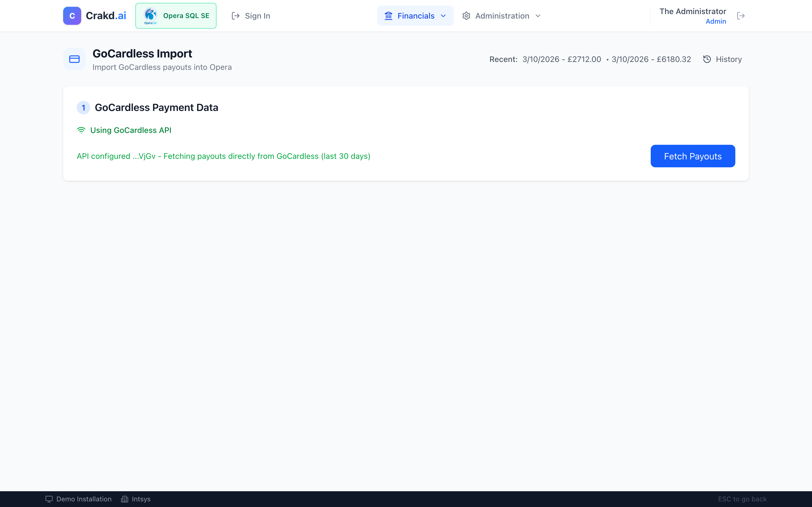Select the Opera SQL SE tab

[176, 15]
